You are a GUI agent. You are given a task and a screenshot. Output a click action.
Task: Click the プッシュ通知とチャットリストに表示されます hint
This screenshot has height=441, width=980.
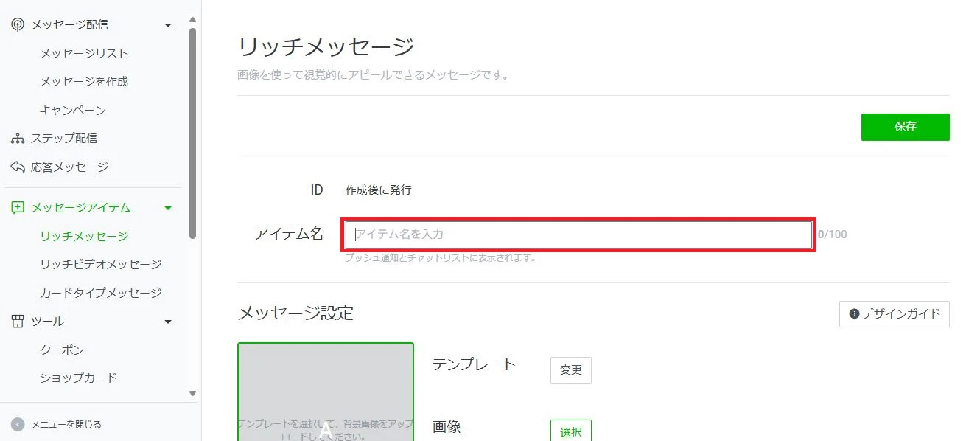[x=441, y=258]
